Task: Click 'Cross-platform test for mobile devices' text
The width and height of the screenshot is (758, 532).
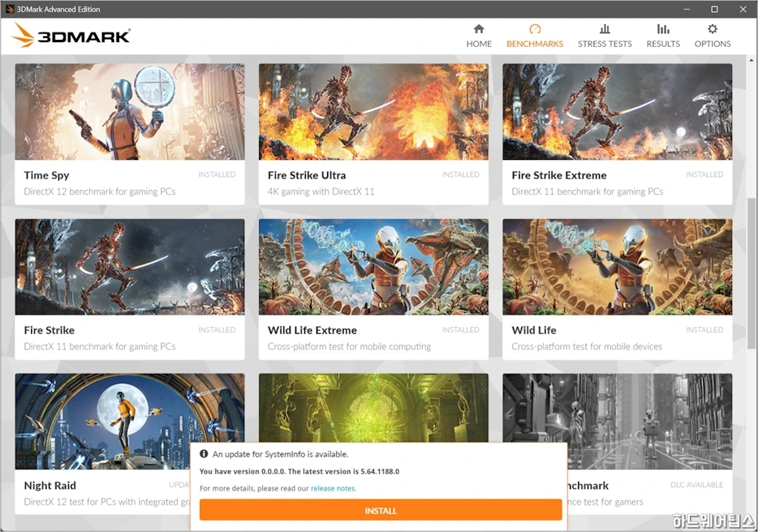Action: pos(587,346)
